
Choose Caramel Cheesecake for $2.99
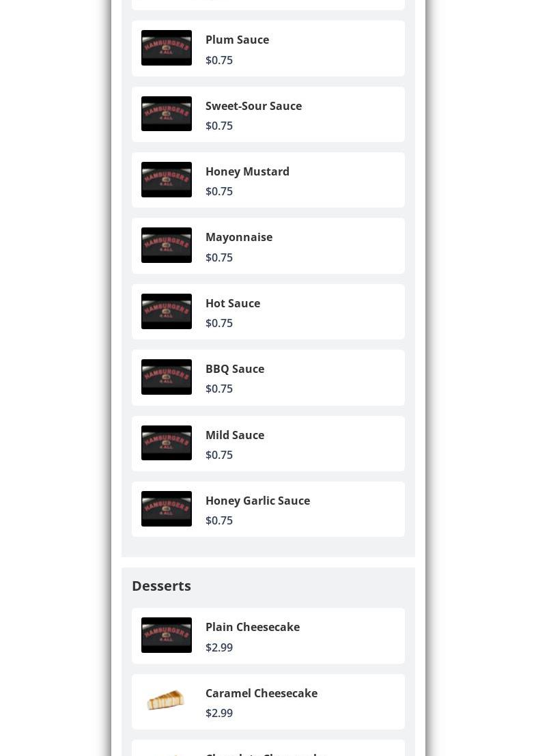[x=268, y=702]
